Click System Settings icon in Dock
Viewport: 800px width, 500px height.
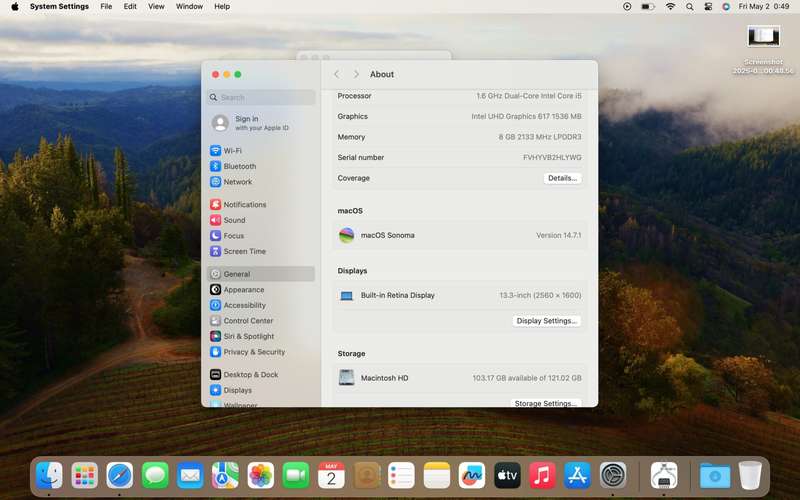click(613, 476)
